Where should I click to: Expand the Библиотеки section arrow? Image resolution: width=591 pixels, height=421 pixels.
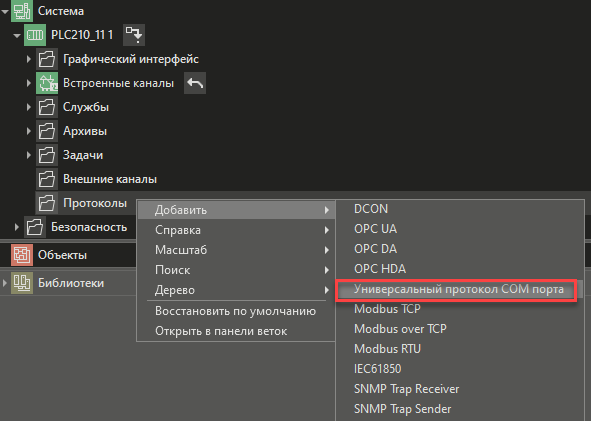(x=5, y=283)
